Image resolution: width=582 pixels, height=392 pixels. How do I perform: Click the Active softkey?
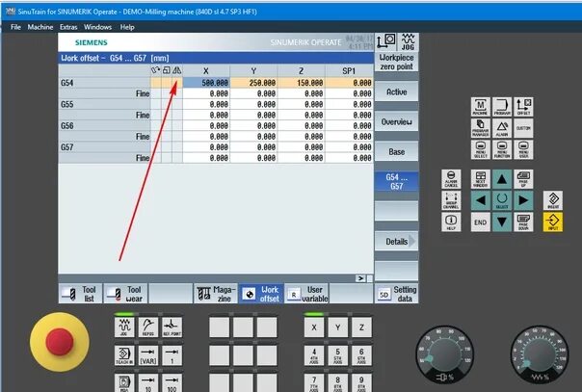coord(396,91)
